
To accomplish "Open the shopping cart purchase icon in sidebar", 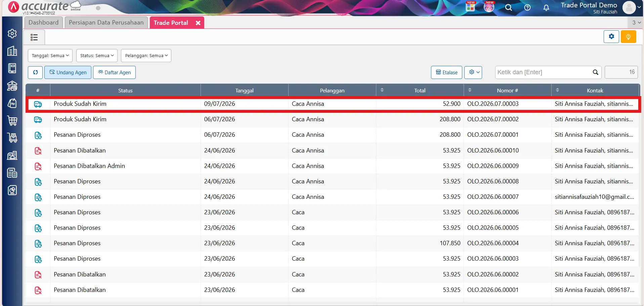I will [x=12, y=121].
